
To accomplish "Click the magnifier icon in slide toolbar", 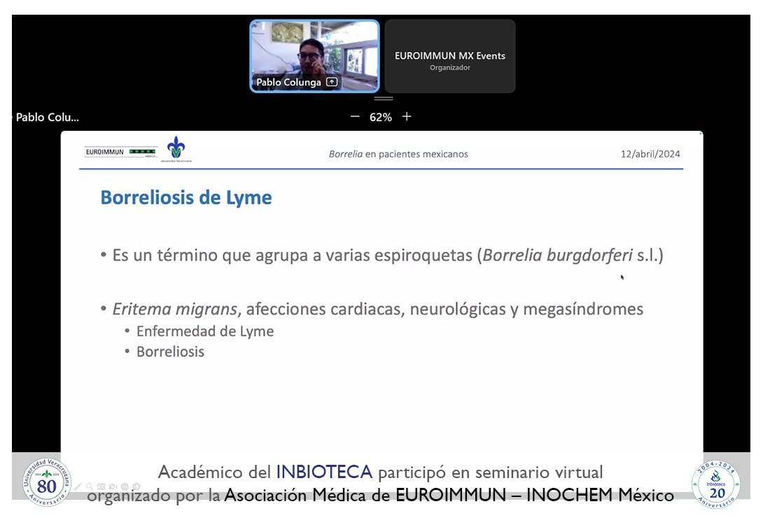I will pyautogui.click(x=90, y=486).
